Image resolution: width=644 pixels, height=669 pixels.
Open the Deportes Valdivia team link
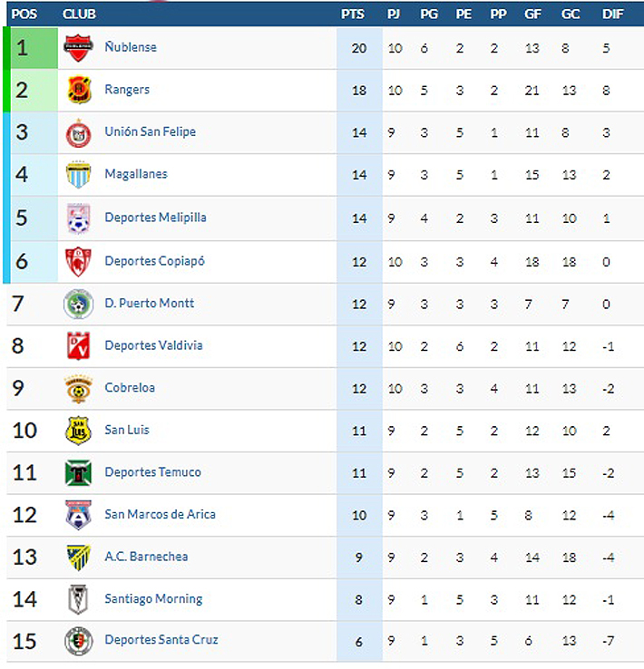point(153,345)
